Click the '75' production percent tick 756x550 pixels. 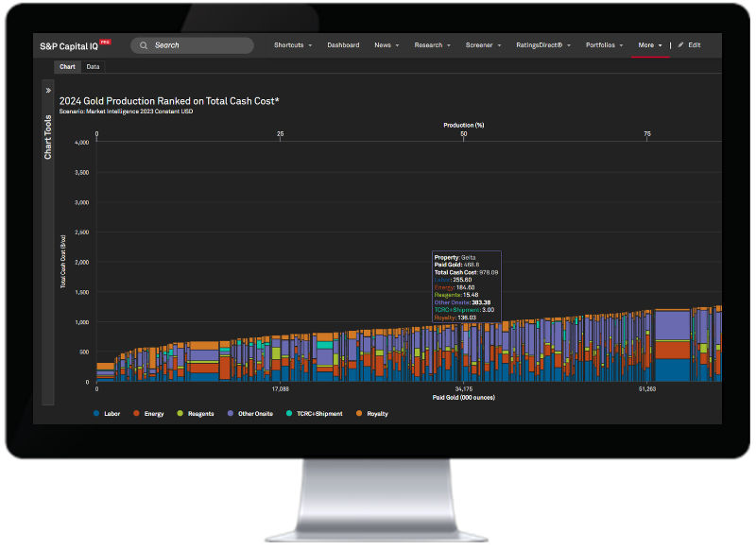(x=647, y=134)
